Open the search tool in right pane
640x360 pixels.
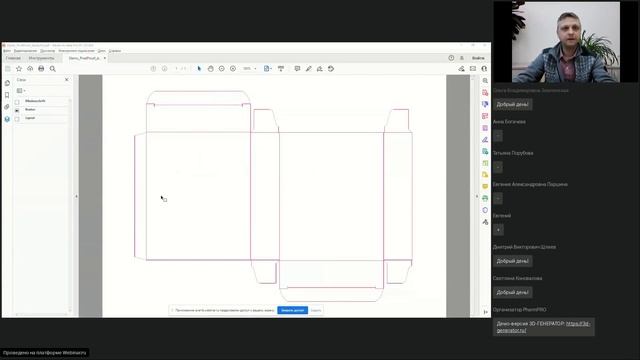point(485,81)
